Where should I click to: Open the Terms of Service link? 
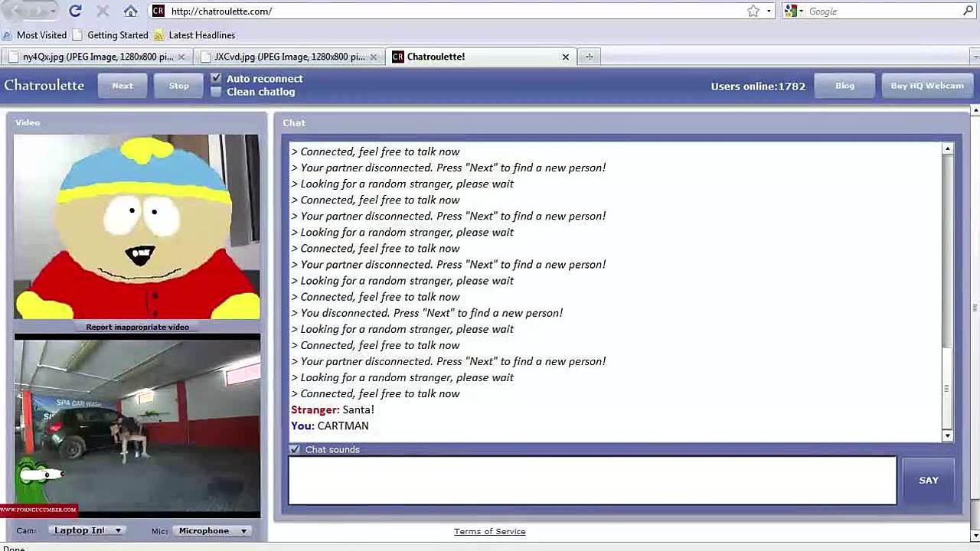[490, 531]
